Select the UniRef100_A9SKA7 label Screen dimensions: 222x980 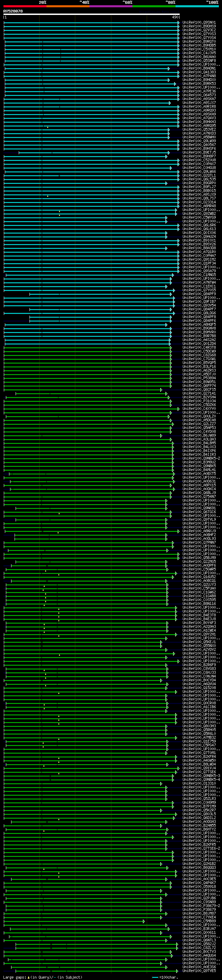(199, 99)
